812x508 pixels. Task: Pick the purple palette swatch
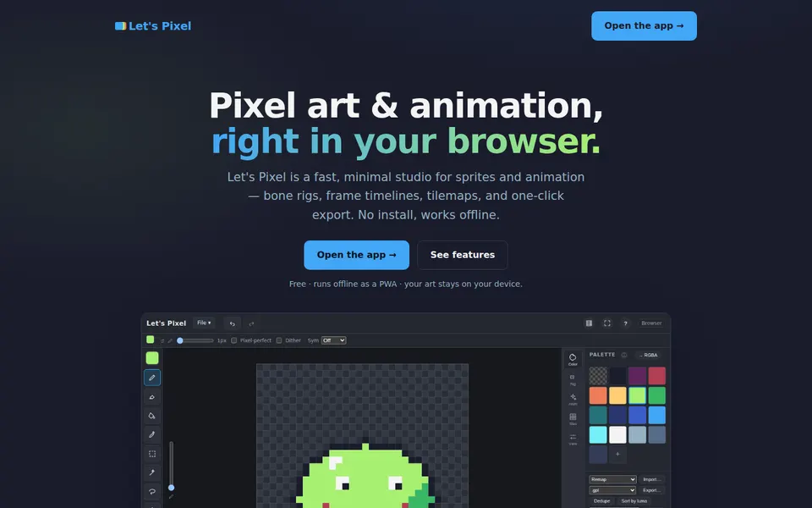(637, 376)
